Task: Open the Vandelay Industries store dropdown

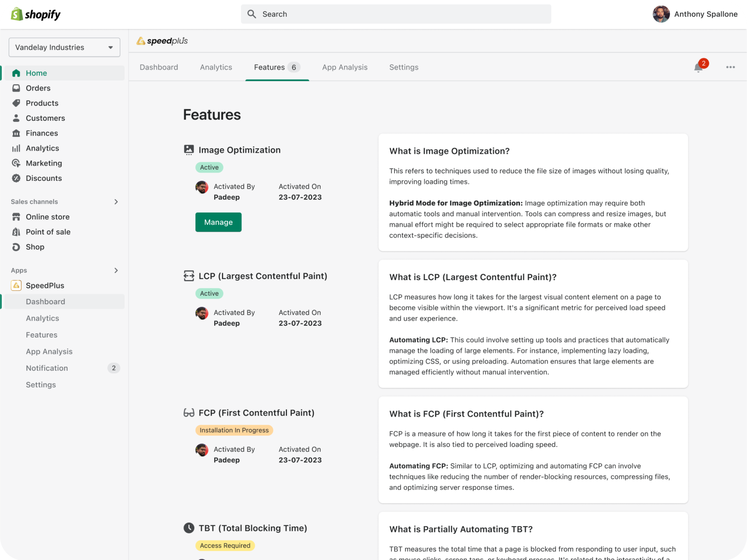Action: pyautogui.click(x=64, y=47)
